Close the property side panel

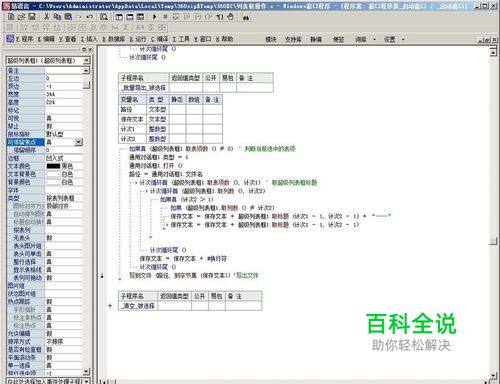(x=90, y=50)
